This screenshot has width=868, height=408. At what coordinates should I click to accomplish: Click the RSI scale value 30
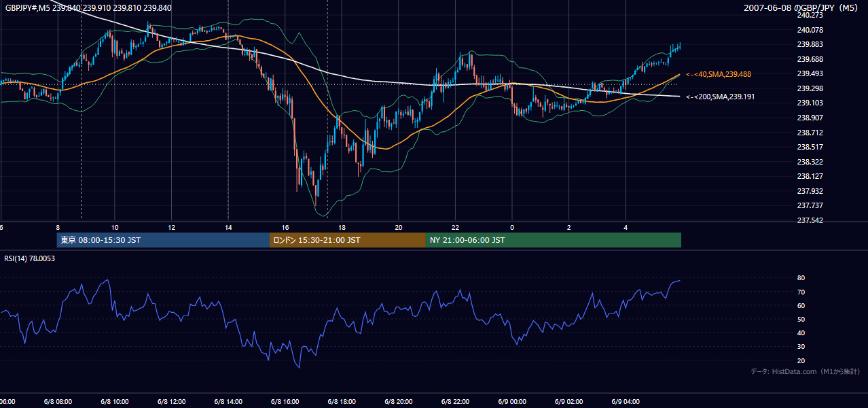click(x=801, y=347)
